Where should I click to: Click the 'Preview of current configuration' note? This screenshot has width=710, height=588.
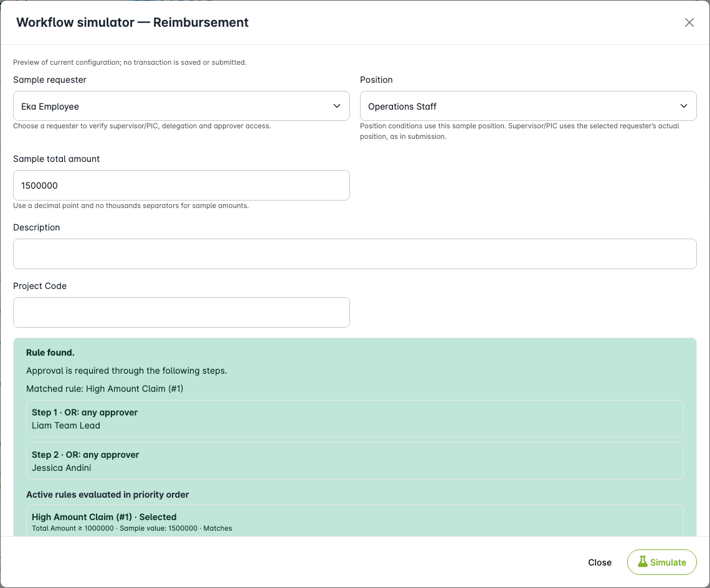(130, 62)
